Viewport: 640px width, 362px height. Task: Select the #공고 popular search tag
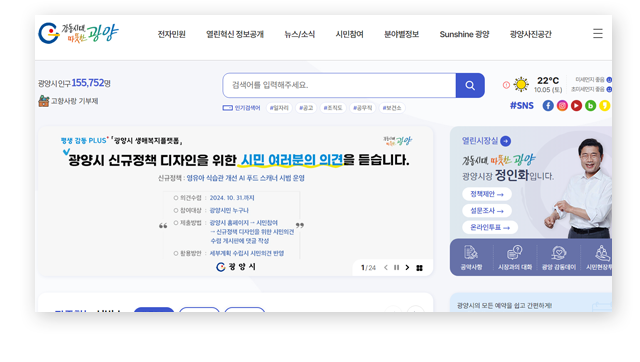click(x=306, y=108)
